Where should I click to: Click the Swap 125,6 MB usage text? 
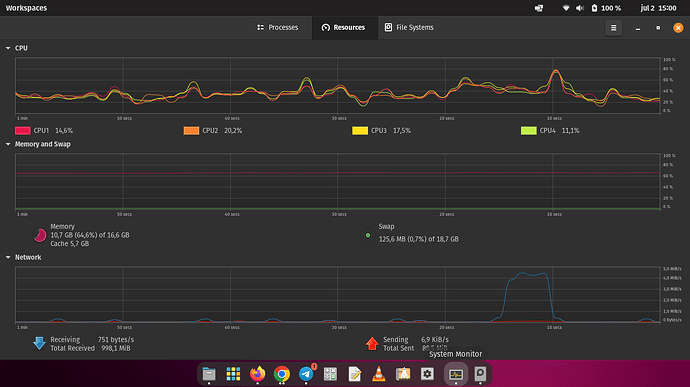coord(418,239)
